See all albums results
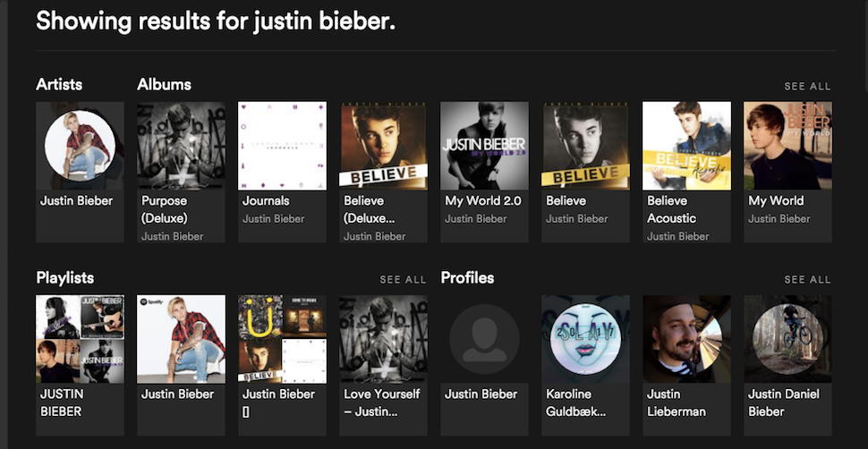The image size is (868, 449). (x=807, y=87)
